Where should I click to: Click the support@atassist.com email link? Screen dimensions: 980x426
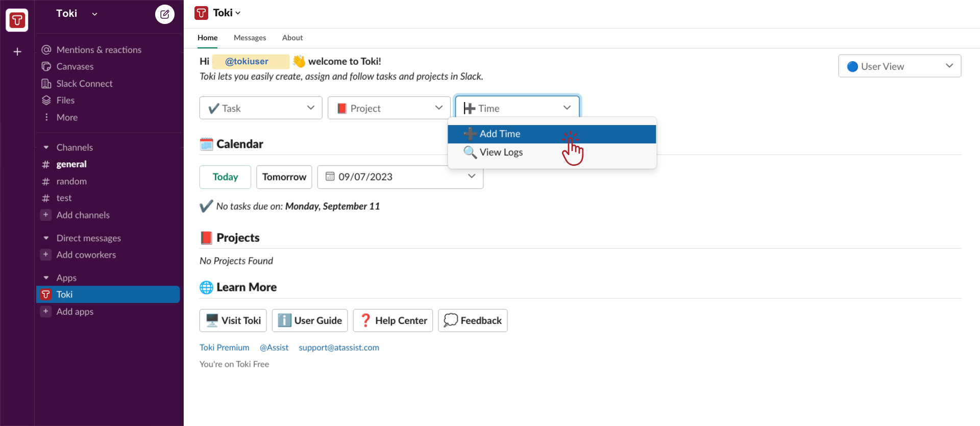[x=339, y=347]
